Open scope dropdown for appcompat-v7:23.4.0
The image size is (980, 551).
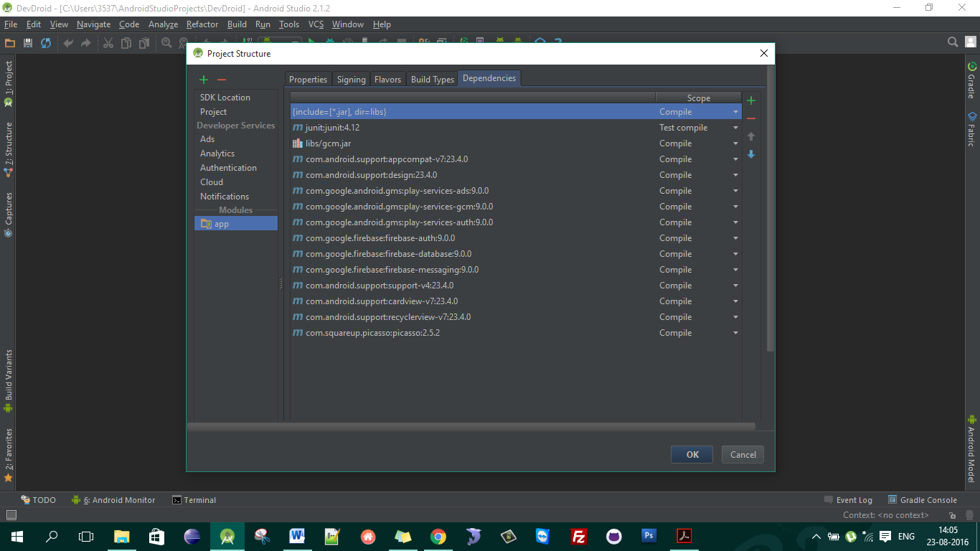click(x=735, y=159)
